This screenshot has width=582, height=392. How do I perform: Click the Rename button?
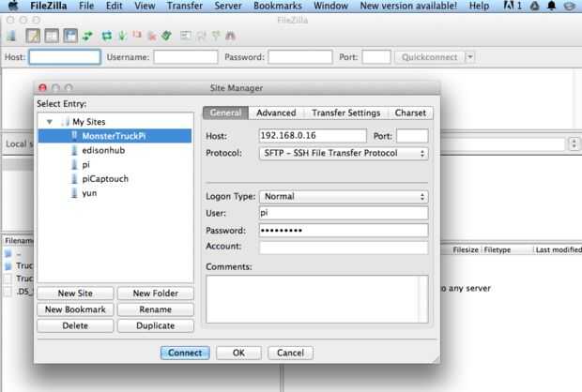pyautogui.click(x=156, y=309)
